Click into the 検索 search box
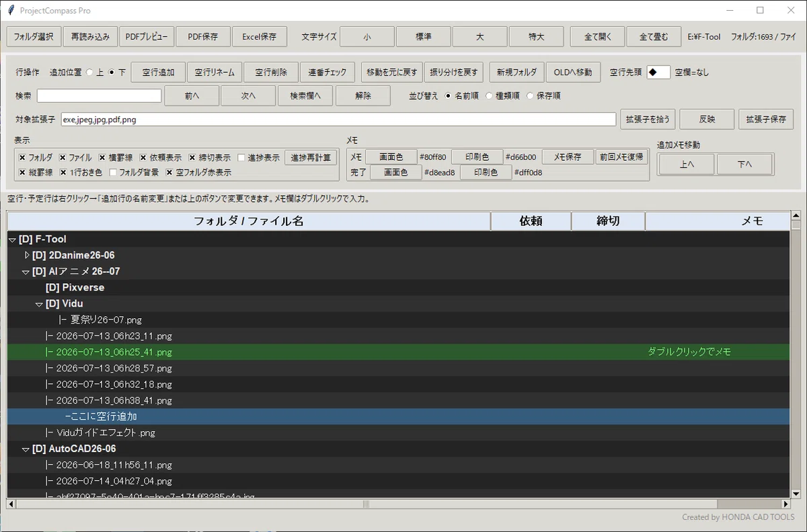 100,96
